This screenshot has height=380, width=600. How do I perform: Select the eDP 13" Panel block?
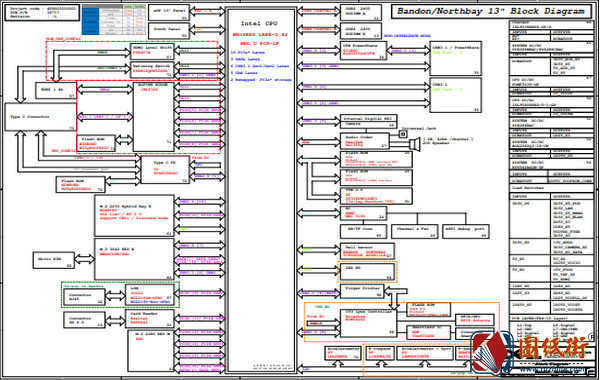tap(169, 13)
